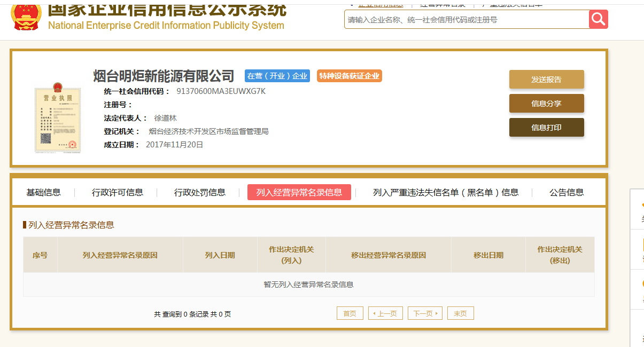The width and height of the screenshot is (644, 347).
Task: Click the National Enterprise Credit Information Publicity System title
Action: pos(166,26)
